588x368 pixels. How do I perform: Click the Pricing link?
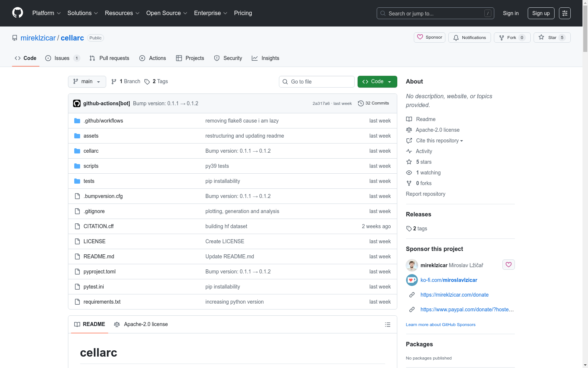[243, 13]
